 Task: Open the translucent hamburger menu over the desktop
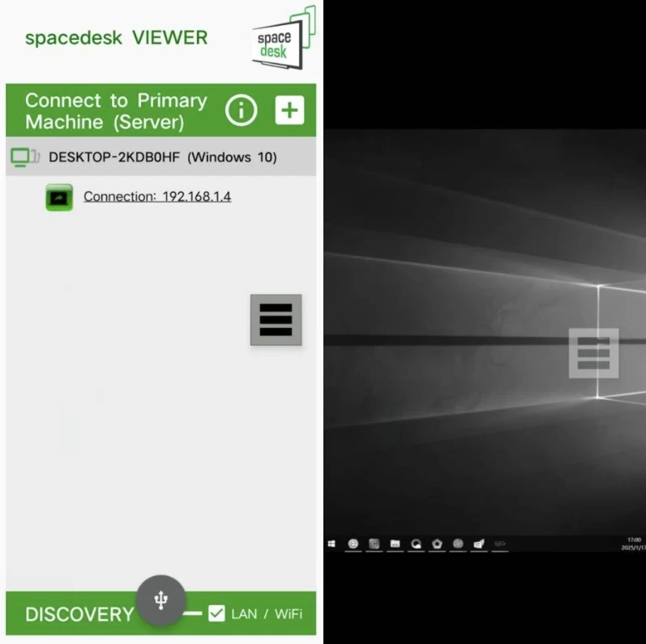593,353
